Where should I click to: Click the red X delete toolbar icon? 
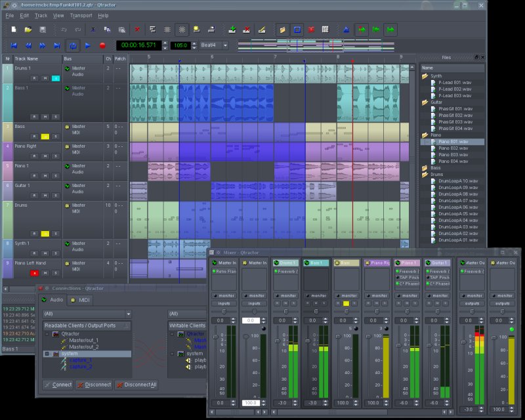(x=137, y=30)
